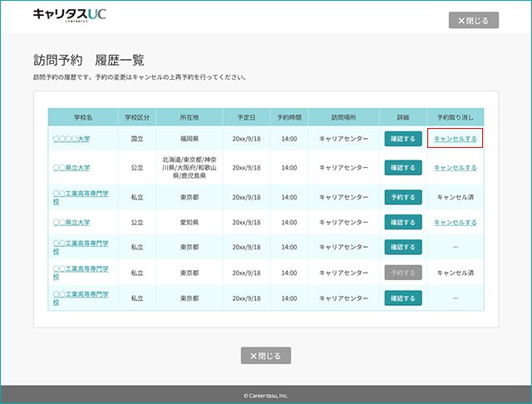Click 公立 in the 愛知県 row

[x=137, y=223]
